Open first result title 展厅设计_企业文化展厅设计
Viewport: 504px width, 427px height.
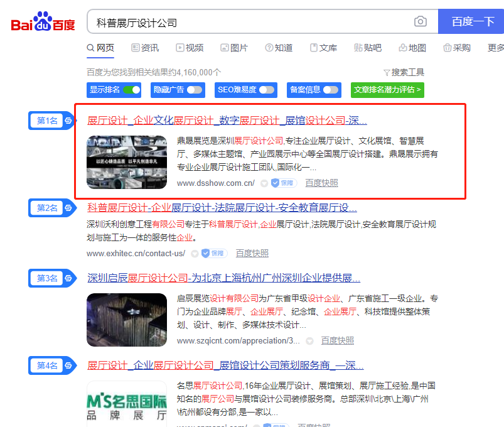coord(227,121)
